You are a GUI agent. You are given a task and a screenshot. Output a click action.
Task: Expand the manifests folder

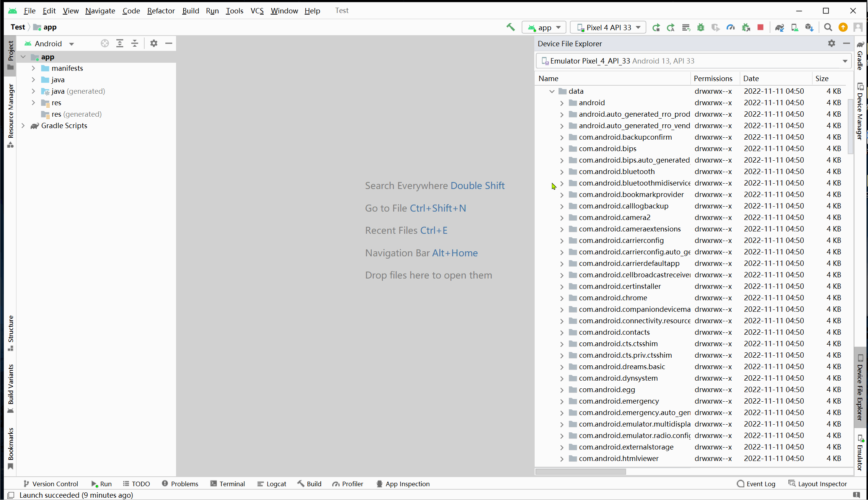click(34, 68)
